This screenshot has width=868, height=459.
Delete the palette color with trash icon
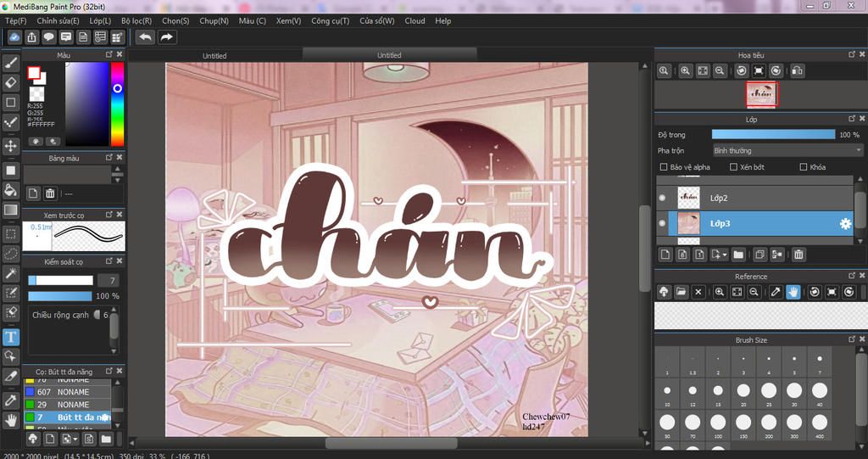(x=50, y=193)
